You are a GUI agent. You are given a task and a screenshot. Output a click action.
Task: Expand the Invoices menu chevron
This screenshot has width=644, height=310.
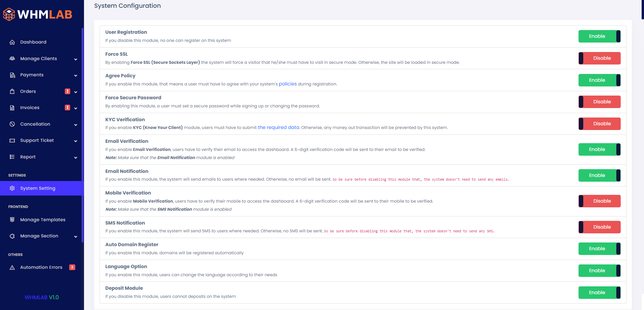pos(76,108)
